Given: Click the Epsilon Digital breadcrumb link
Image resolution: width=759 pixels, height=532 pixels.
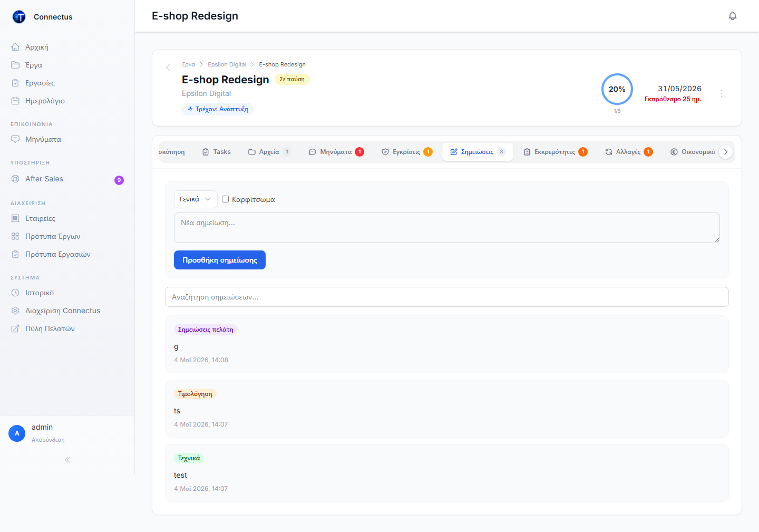Looking at the screenshot, I should click(227, 64).
